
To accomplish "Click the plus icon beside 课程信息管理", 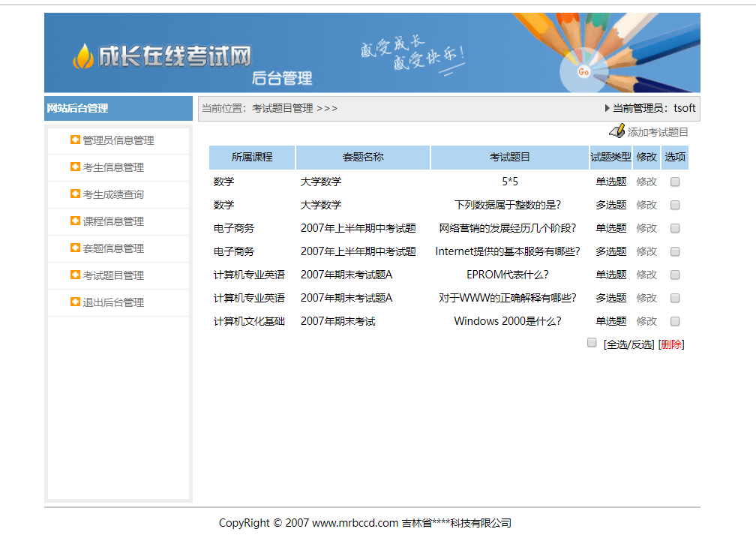I will (x=75, y=221).
